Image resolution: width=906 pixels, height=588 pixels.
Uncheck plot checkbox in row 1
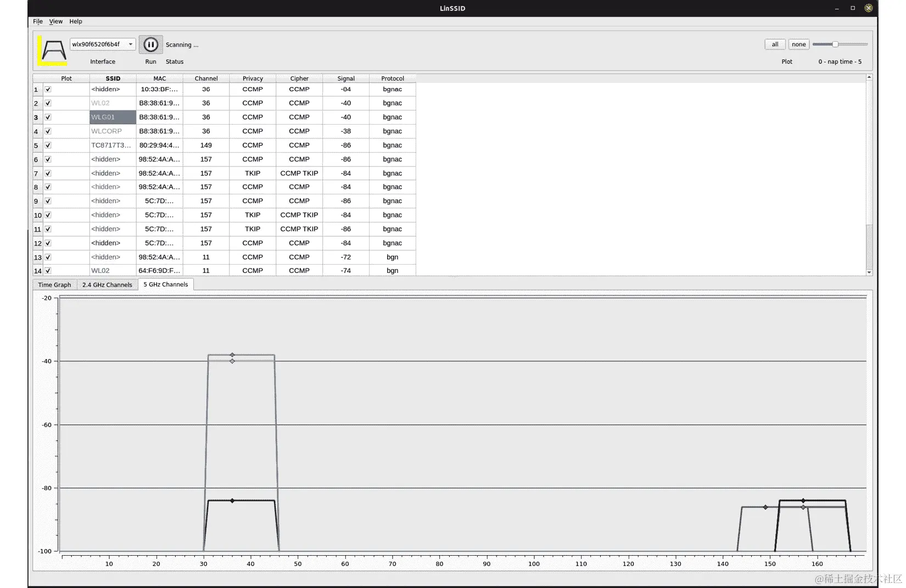pyautogui.click(x=48, y=89)
